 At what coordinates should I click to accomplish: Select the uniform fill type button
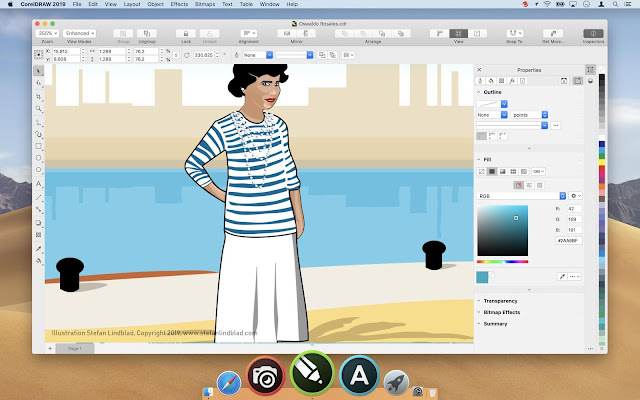coord(492,172)
